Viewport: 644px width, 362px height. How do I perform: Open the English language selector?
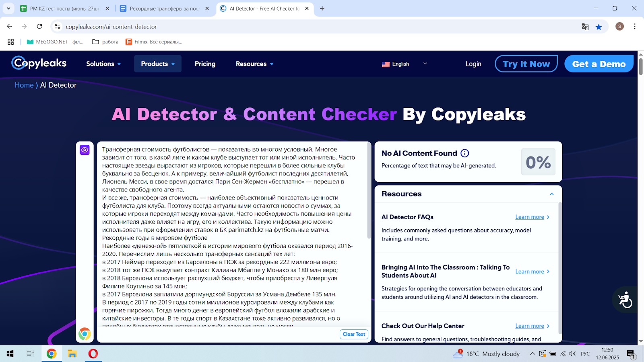(405, 64)
